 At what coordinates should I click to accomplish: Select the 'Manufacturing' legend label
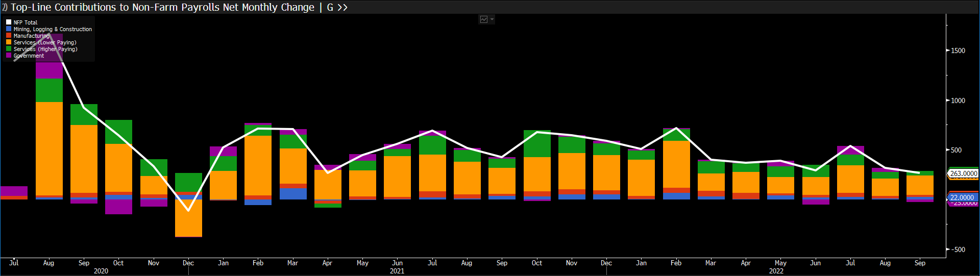(32, 36)
